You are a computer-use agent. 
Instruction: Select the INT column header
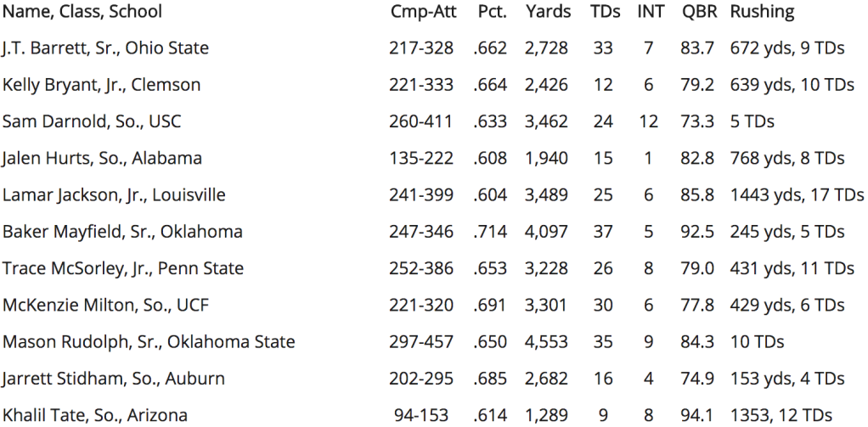[x=651, y=12]
